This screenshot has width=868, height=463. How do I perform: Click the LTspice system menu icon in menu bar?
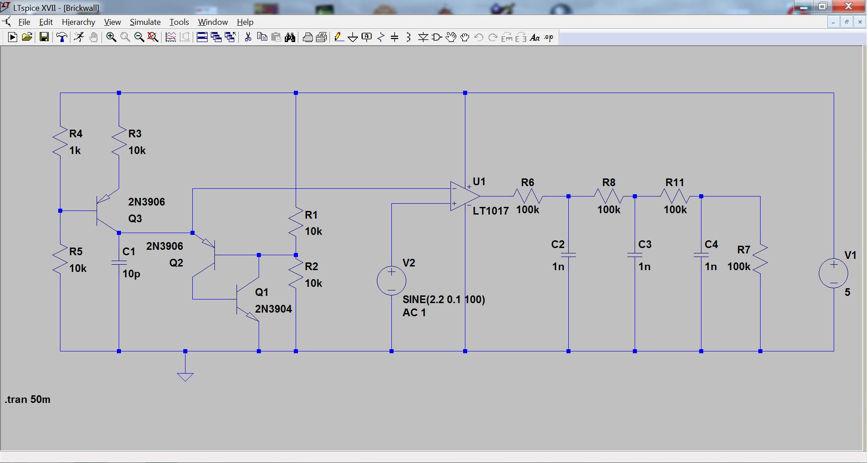[6, 22]
